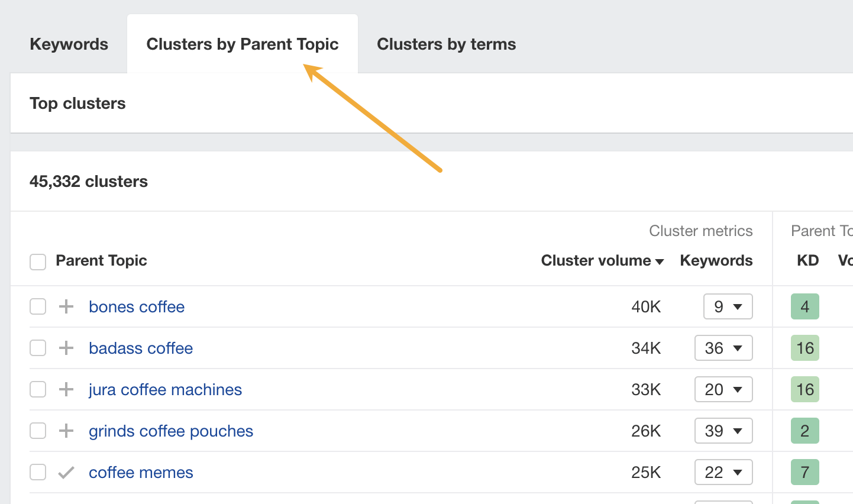Screen dimensions: 853x504
Task: Expand grinds coffee pouches via the plus icon
Action: 66,431
